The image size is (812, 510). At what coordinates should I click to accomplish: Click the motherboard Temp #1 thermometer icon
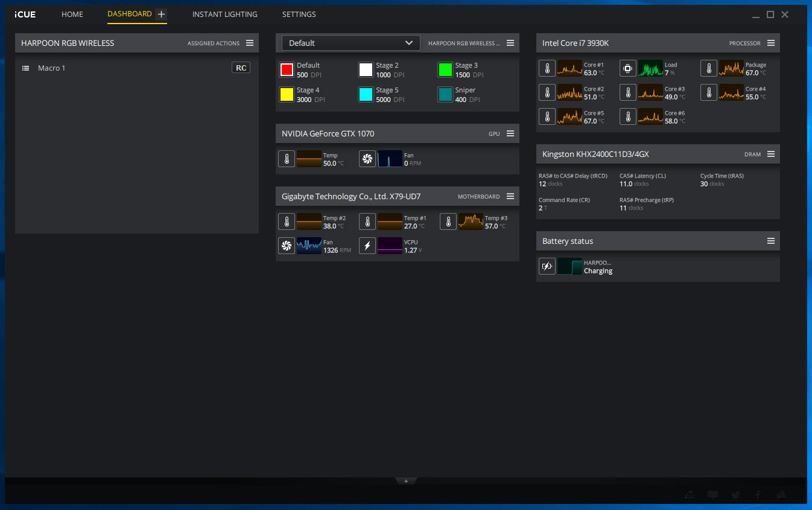(x=367, y=222)
